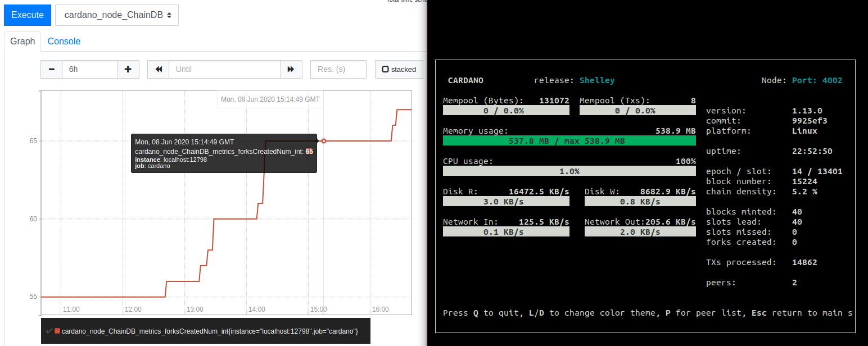Click the epoch / slot value 14 / 13401

tap(817, 171)
